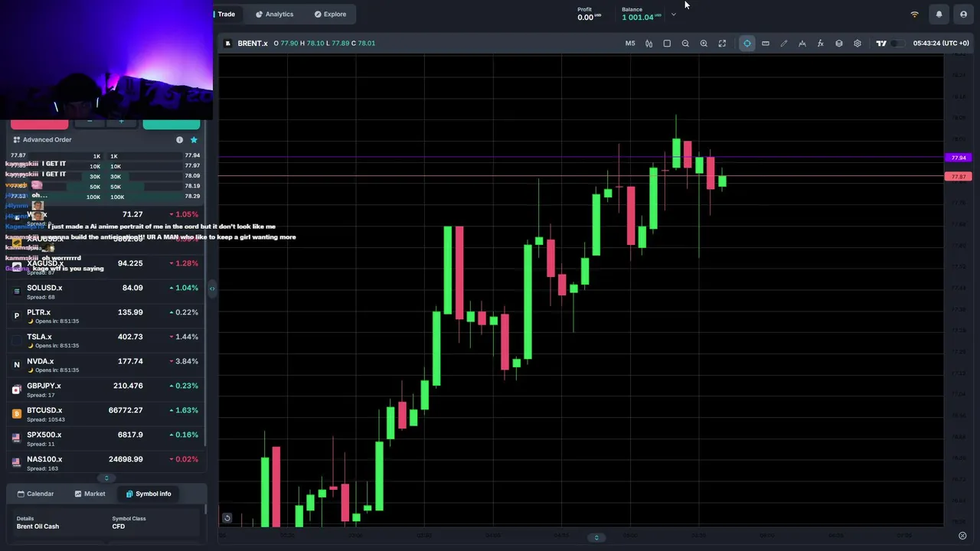Zoom in the chart with plus magnifier
Image resolution: width=980 pixels, height=551 pixels.
[x=704, y=44]
